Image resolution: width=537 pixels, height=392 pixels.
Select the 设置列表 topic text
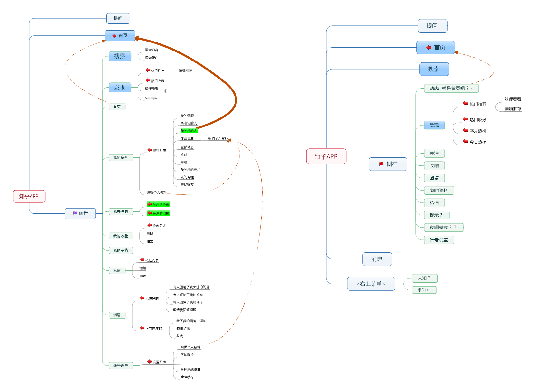159,362
